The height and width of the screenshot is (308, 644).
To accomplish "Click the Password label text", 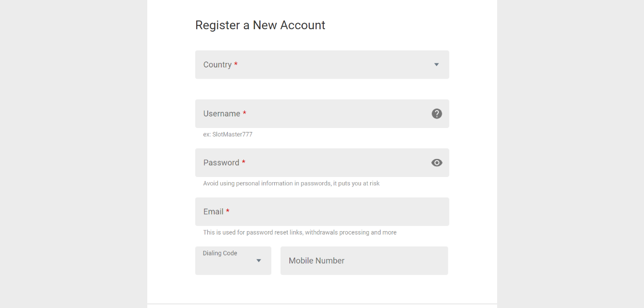I will pyautogui.click(x=221, y=163).
